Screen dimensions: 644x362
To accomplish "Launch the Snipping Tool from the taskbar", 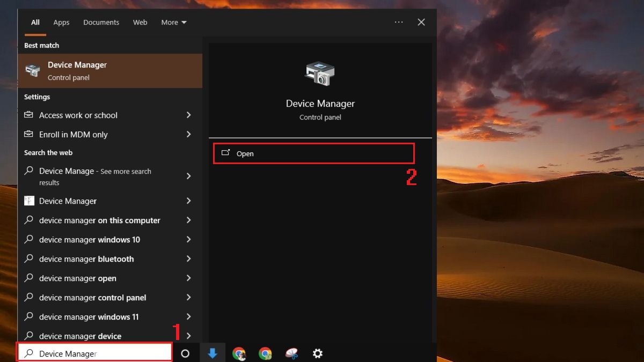I will [291, 353].
